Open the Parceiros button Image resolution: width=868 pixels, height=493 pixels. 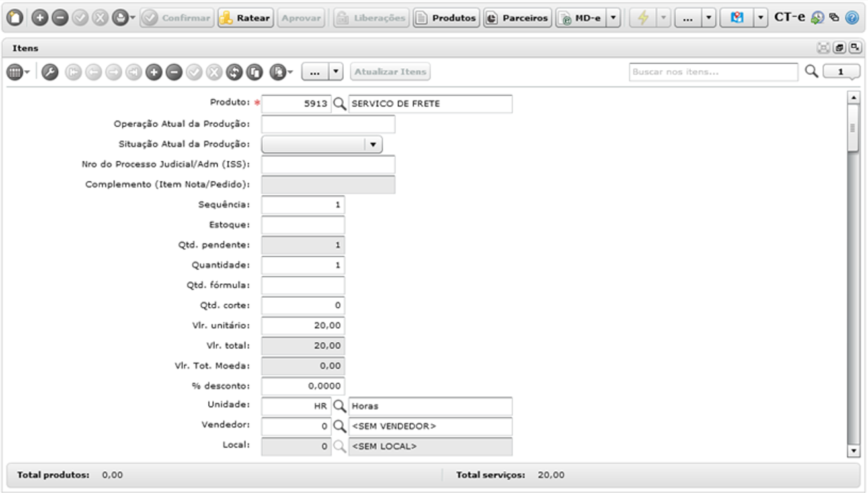point(518,18)
